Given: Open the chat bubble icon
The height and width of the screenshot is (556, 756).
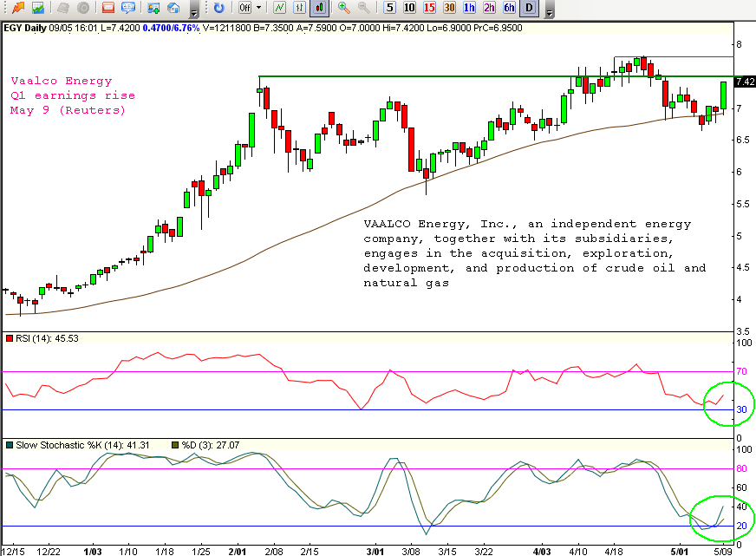Looking at the screenshot, I should (x=127, y=9).
